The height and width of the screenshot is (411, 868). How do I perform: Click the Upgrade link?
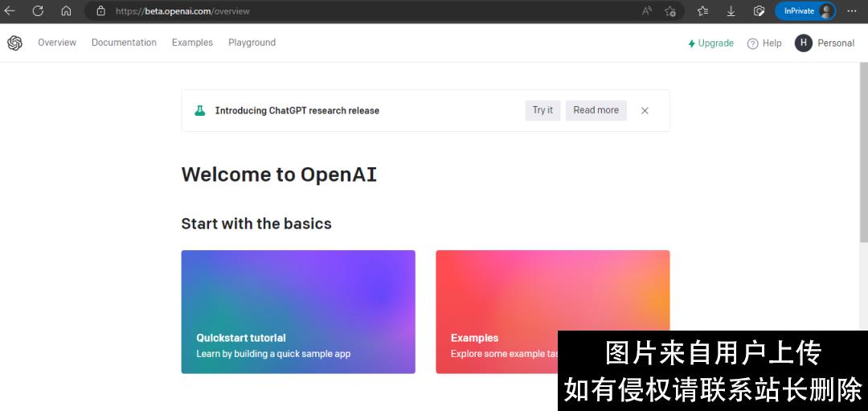point(711,43)
